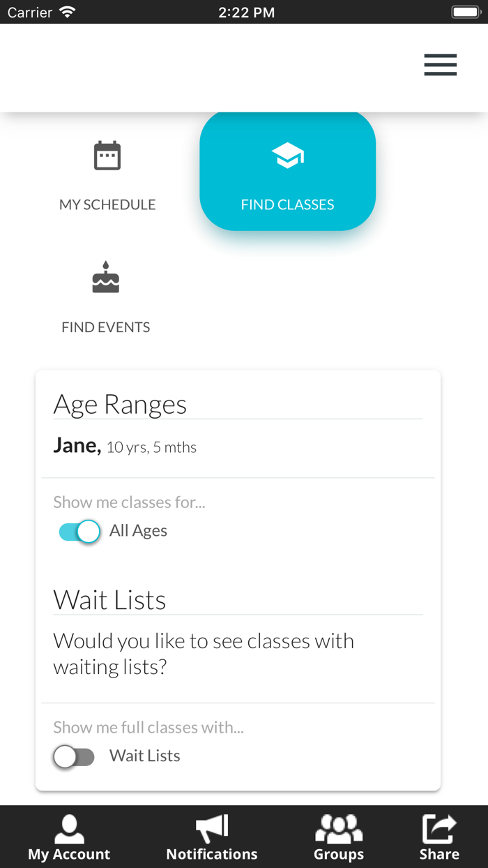Enable the Wait Lists toggle

tap(74, 756)
